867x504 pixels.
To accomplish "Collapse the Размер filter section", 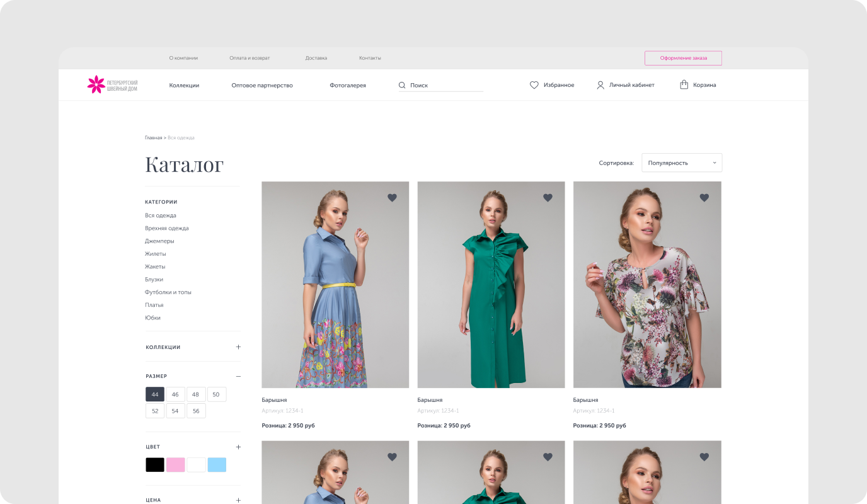I will (238, 376).
